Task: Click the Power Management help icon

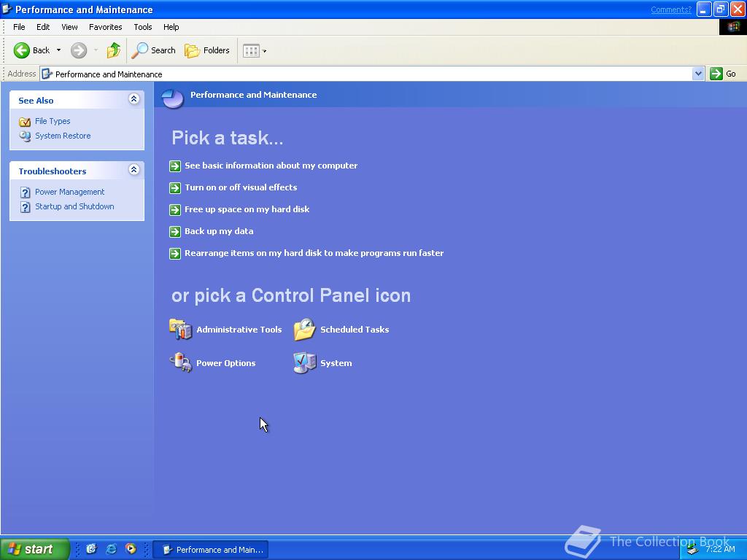Action: 26,192
